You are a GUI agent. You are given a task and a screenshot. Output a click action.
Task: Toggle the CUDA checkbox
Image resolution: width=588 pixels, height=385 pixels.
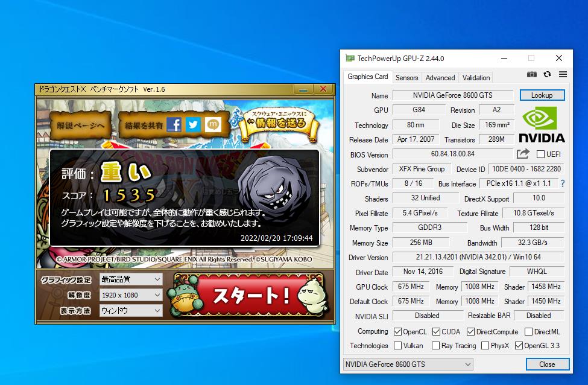click(x=436, y=332)
